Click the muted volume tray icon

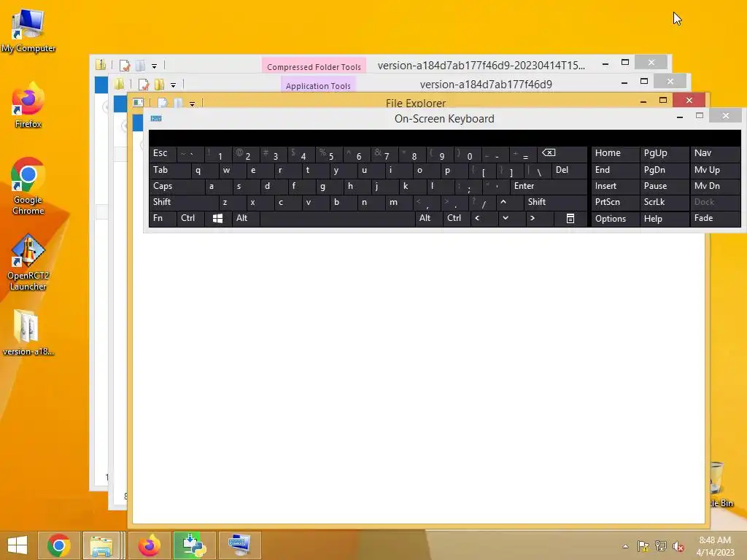point(678,546)
